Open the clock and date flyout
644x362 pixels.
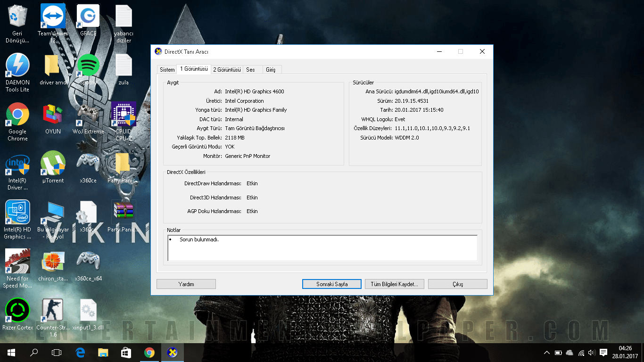coord(625,353)
